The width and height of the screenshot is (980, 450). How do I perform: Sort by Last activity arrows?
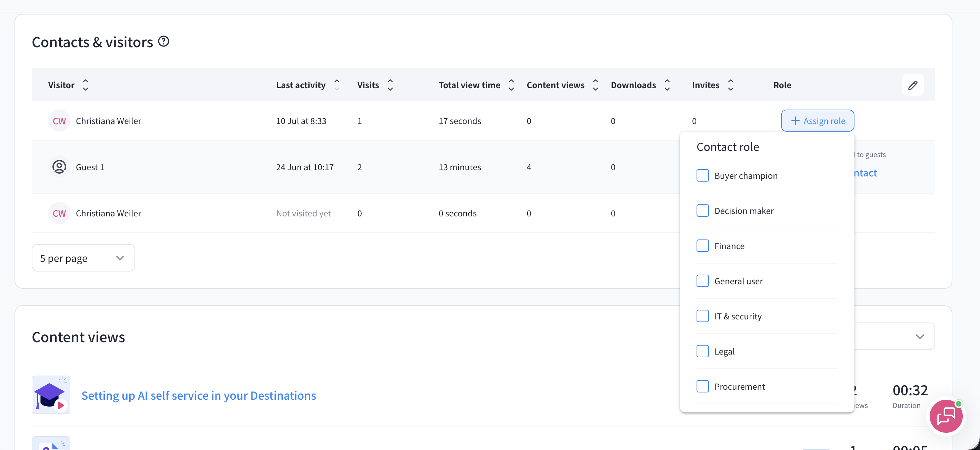(x=337, y=85)
